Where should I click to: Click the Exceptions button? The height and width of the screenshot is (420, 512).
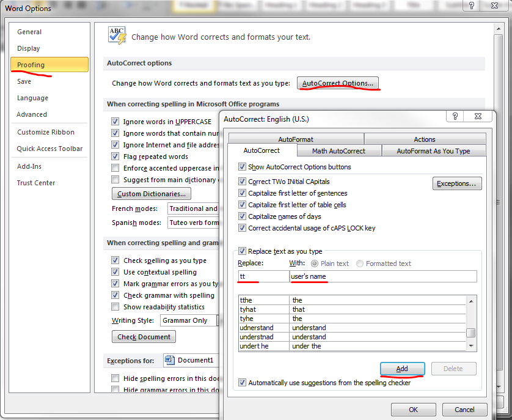pyautogui.click(x=457, y=183)
